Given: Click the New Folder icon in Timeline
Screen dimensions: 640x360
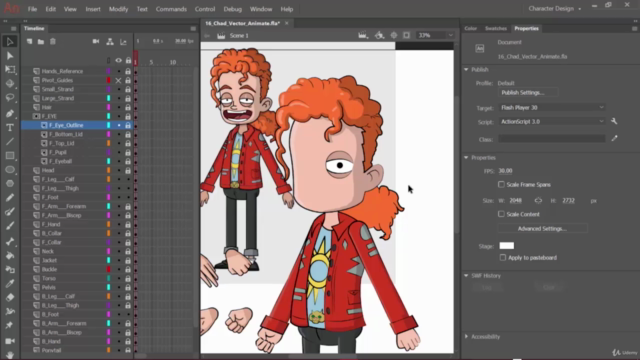Looking at the screenshot, I should (41, 42).
